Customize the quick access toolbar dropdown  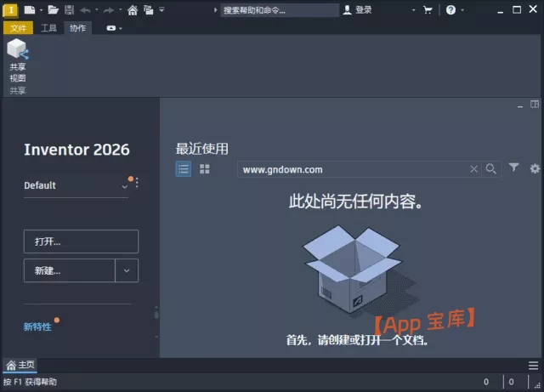click(161, 10)
